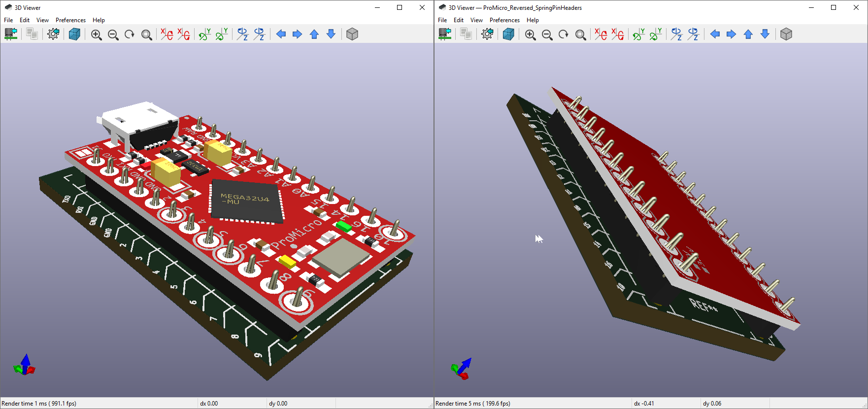Rotate X counterclockwise in left viewer

183,34
